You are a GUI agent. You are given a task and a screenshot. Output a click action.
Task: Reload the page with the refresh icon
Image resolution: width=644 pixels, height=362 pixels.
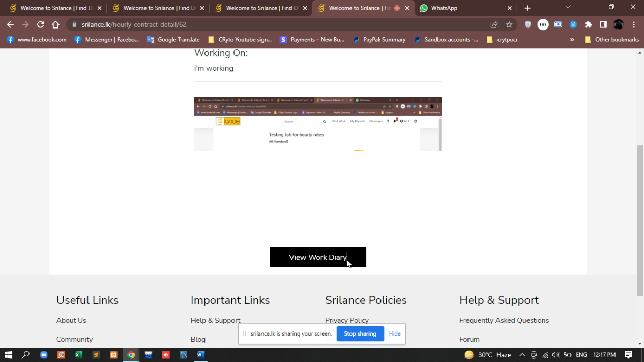(40, 24)
